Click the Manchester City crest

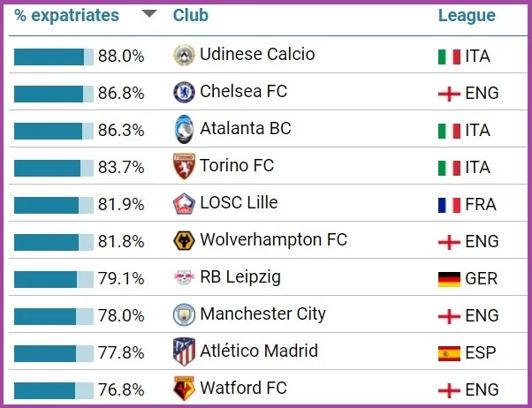(x=183, y=314)
